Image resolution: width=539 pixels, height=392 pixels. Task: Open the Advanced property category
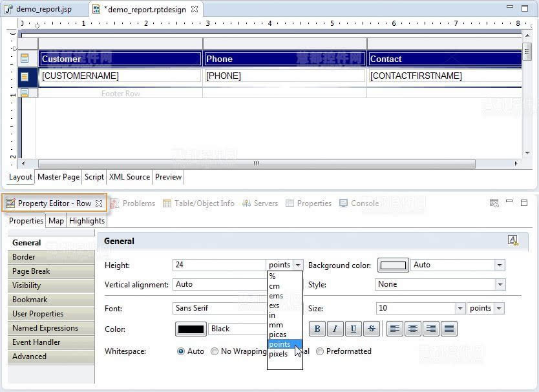pos(51,356)
